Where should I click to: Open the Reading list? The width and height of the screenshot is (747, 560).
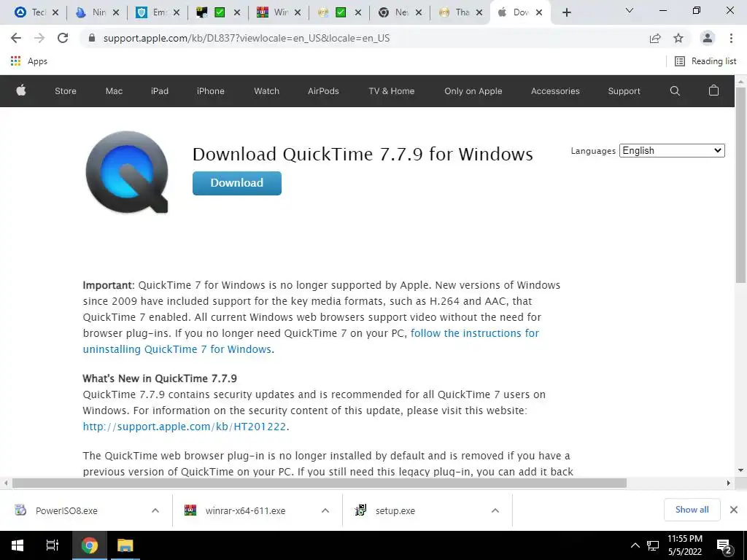pos(705,61)
